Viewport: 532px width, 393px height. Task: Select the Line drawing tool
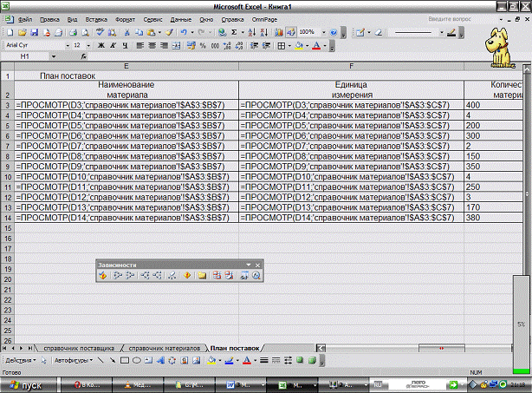tap(100, 358)
